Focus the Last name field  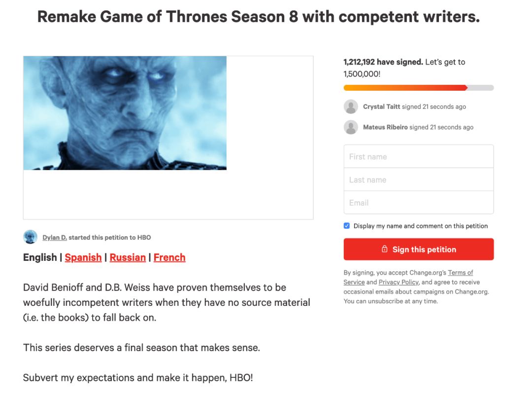coord(418,180)
